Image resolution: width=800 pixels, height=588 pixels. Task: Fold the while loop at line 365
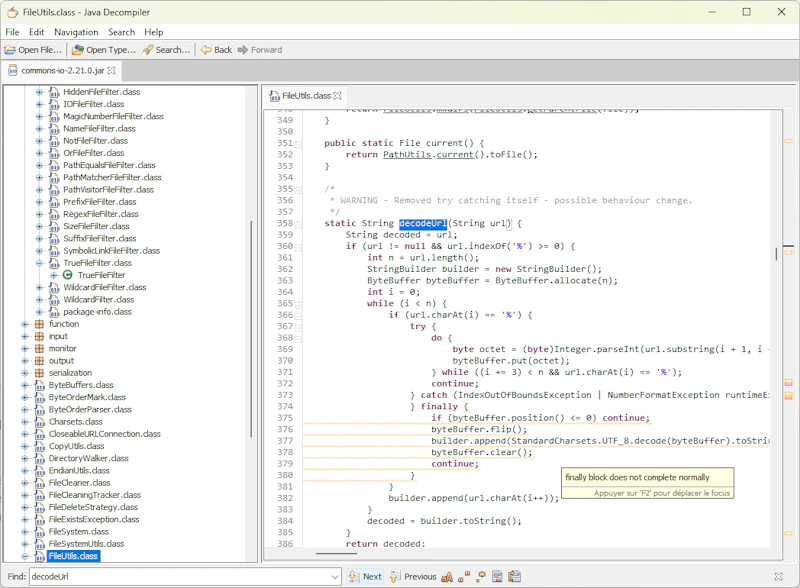coord(298,305)
